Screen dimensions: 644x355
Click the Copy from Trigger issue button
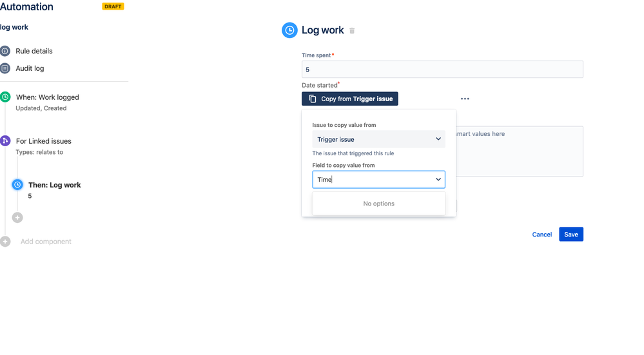[350, 99]
